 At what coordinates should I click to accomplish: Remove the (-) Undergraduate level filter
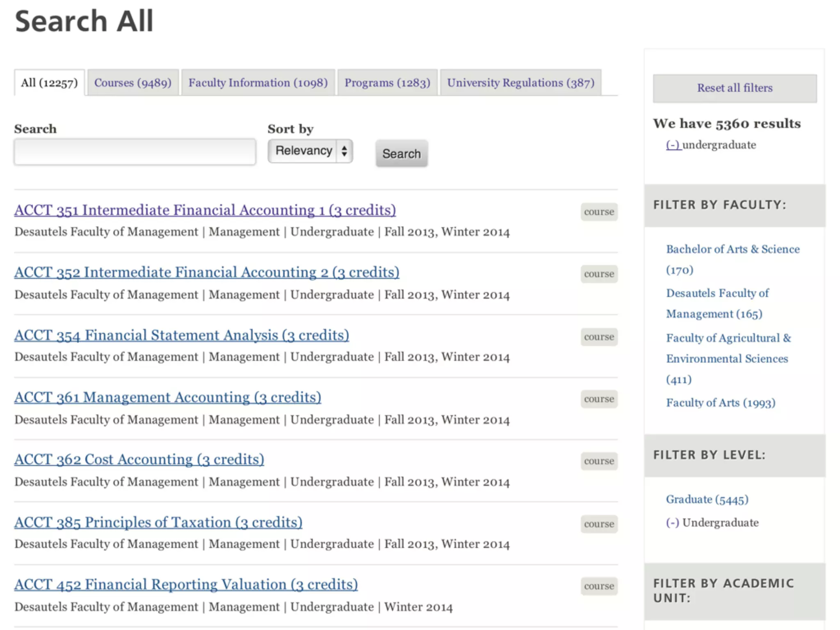[x=673, y=523]
